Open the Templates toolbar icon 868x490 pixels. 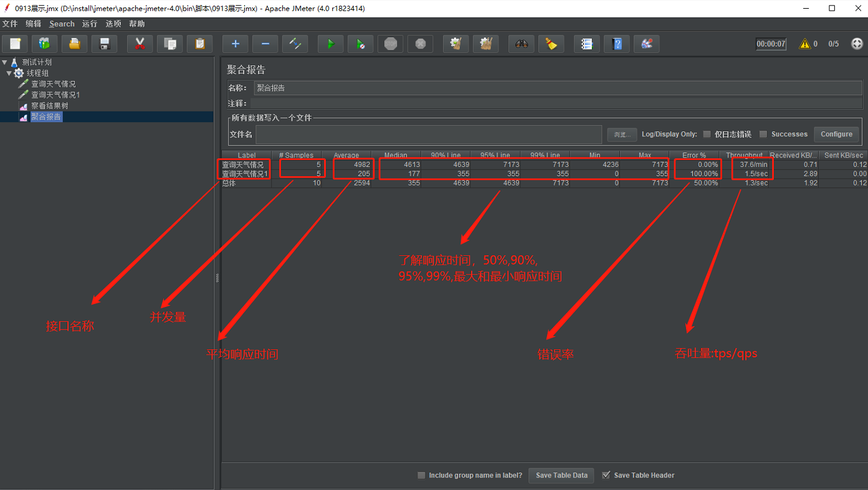[45, 44]
